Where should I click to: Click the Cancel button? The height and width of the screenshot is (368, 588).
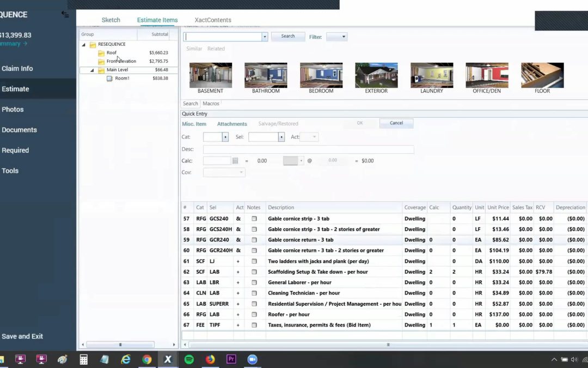click(396, 123)
